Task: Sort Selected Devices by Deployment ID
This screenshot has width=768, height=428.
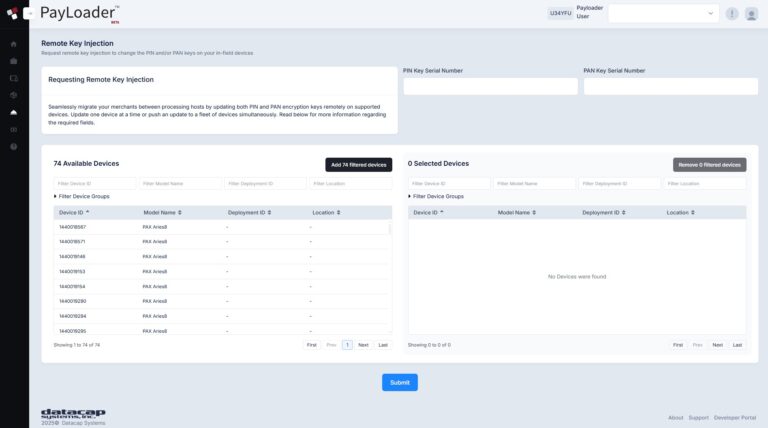Action: pos(603,213)
